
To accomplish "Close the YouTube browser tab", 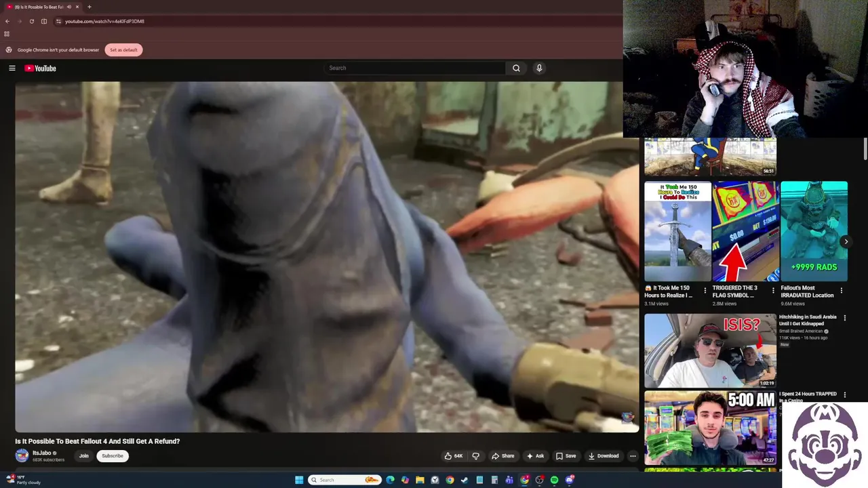I will [77, 7].
